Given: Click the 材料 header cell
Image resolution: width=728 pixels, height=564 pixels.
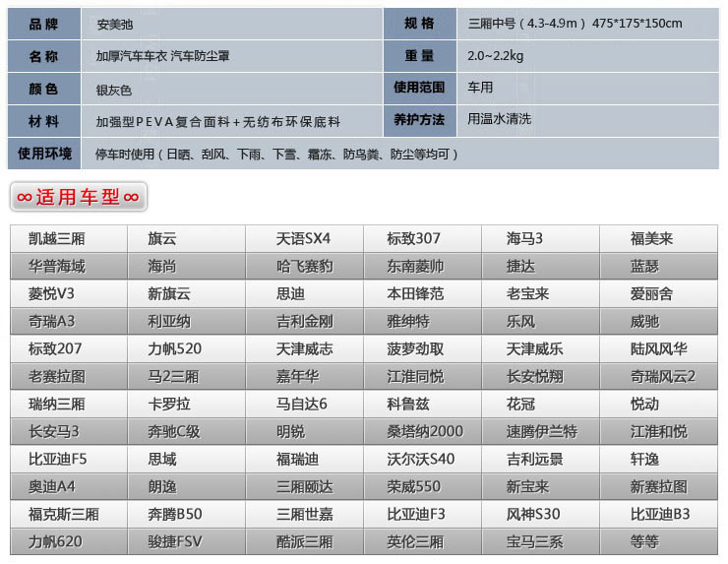Looking at the screenshot, I should click(44, 121).
